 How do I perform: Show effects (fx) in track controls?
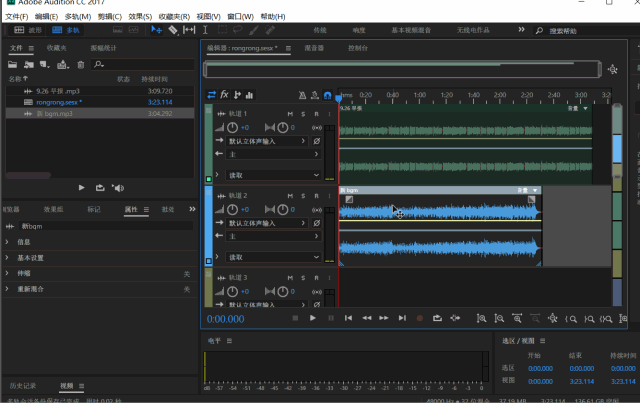click(x=224, y=95)
